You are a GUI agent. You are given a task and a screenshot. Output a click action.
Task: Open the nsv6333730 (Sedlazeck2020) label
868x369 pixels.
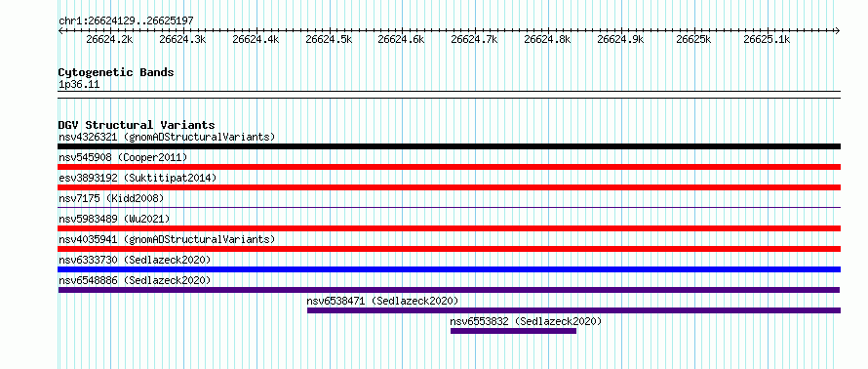pos(135,260)
